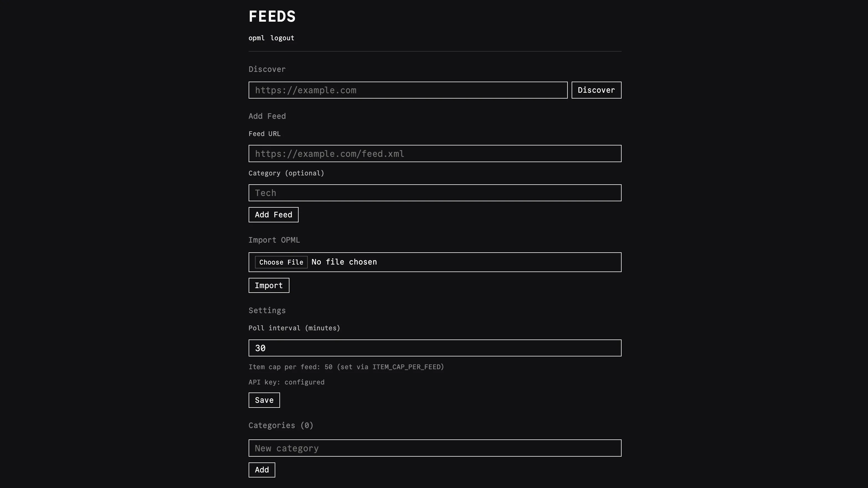Click the 'Poll interval (minutes)' label
The width and height of the screenshot is (868, 488).
coord(294,328)
